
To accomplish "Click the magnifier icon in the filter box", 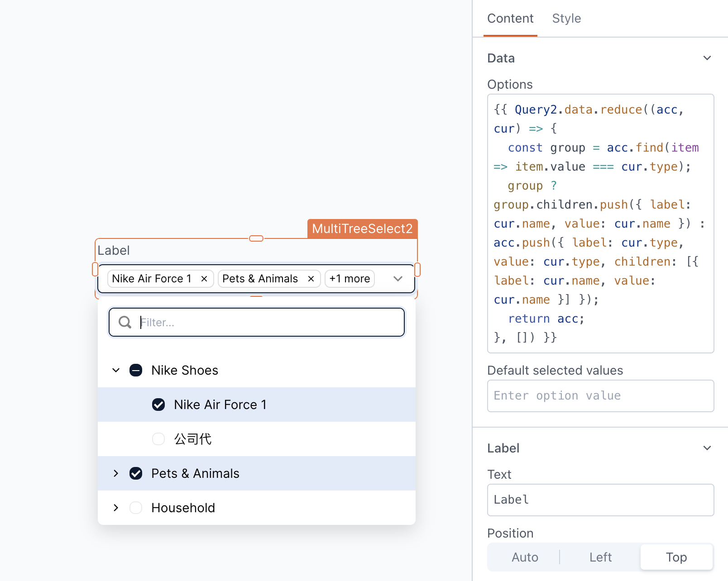I will click(125, 322).
